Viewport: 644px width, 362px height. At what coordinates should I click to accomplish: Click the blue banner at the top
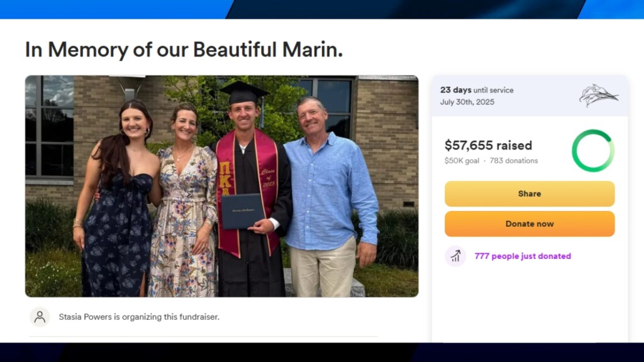point(322,9)
